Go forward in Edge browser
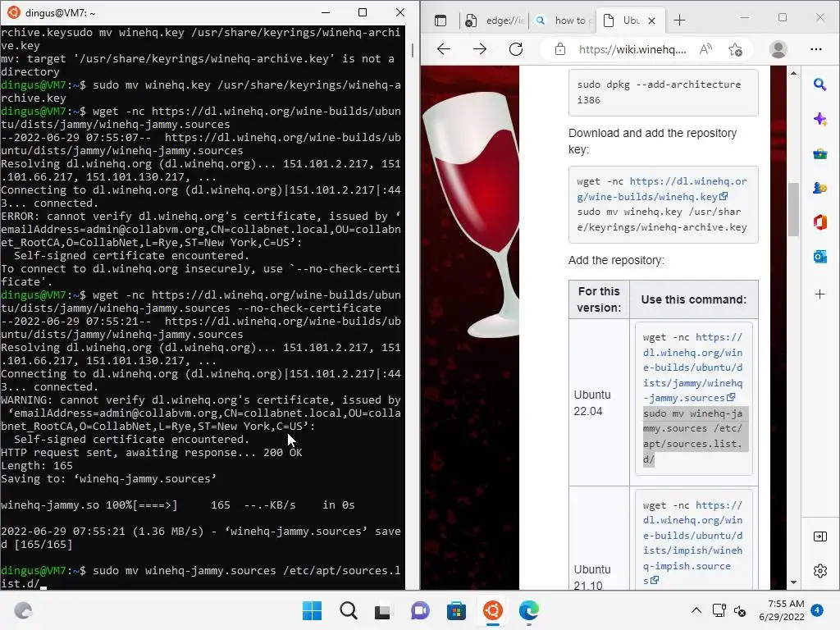Screen dimensions: 840x630 480,49
